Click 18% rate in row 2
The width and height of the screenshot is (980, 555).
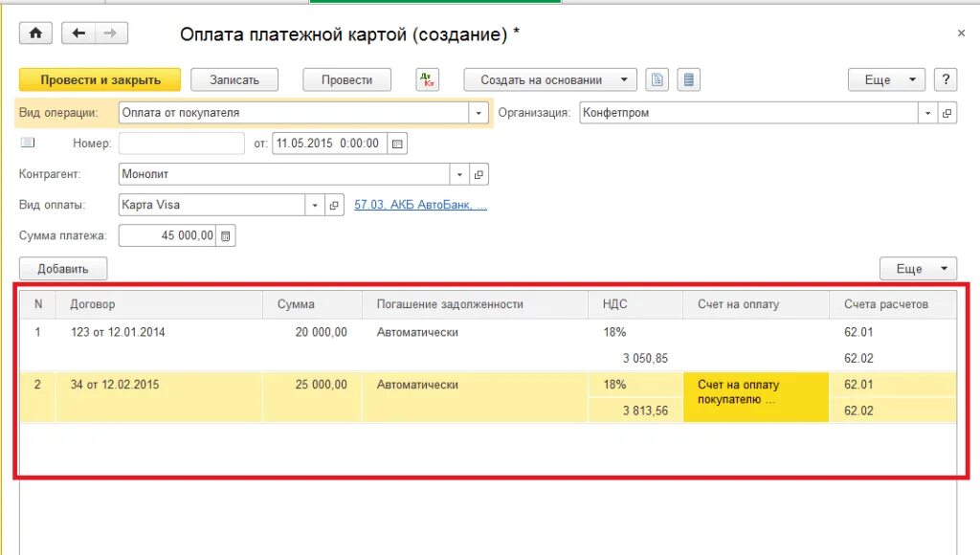tap(614, 385)
